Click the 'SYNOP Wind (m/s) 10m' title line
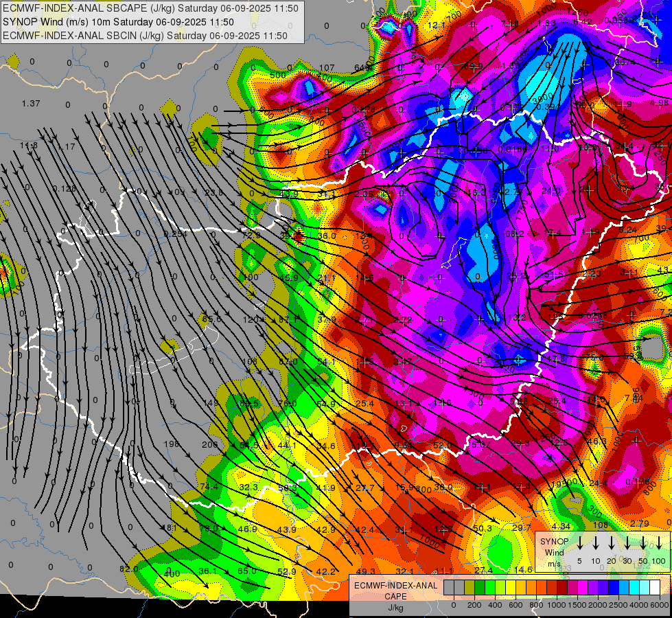The width and height of the screenshot is (672, 618). click(118, 22)
